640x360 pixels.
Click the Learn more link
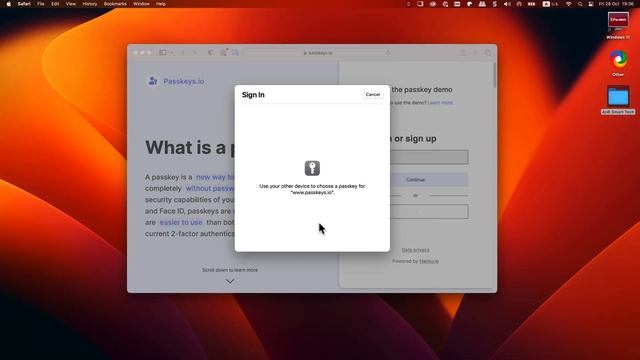440,102
